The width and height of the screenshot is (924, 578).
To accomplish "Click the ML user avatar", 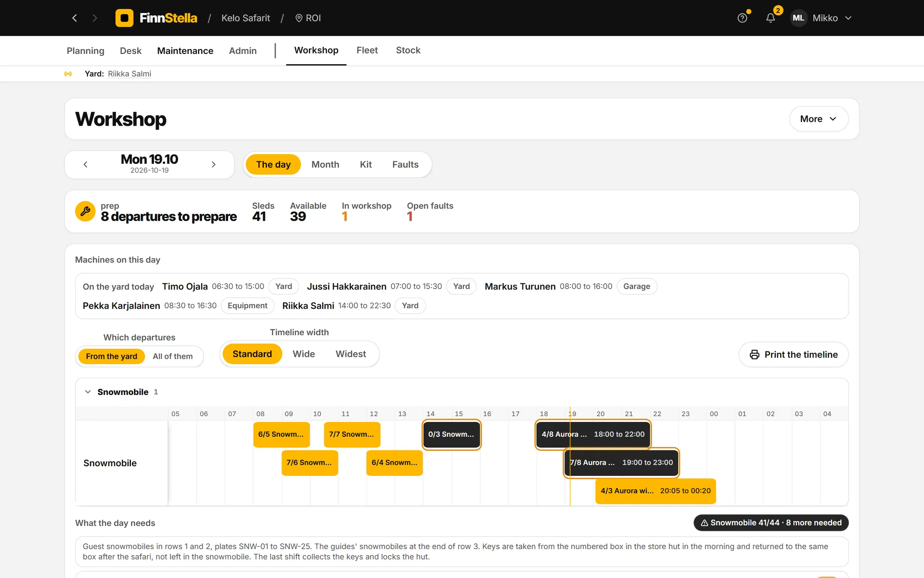I will (798, 18).
